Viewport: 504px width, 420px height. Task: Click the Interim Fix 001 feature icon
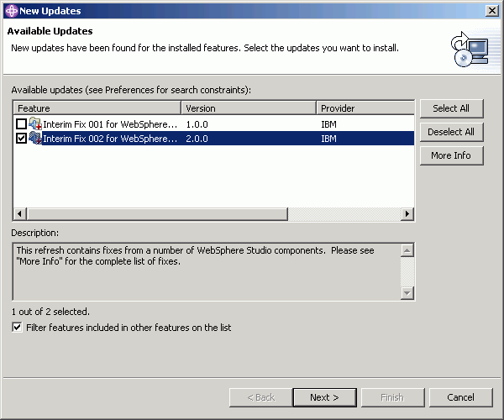[35, 123]
